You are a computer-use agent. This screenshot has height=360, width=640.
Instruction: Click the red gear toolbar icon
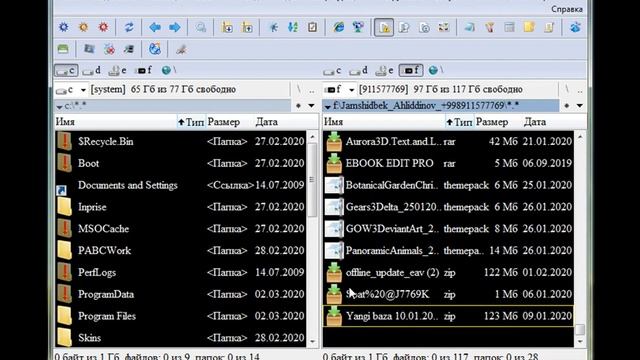point(104,27)
